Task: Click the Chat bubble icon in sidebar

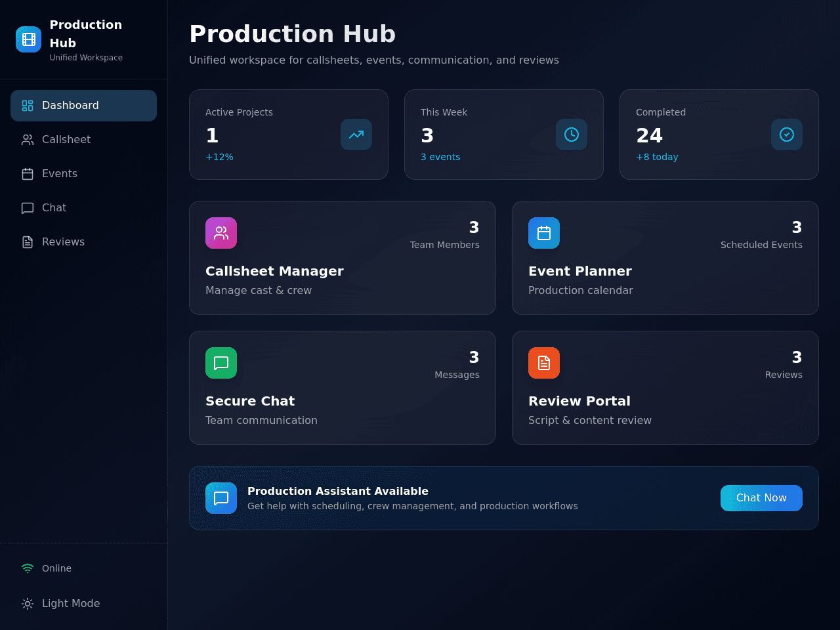Action: pos(28,208)
